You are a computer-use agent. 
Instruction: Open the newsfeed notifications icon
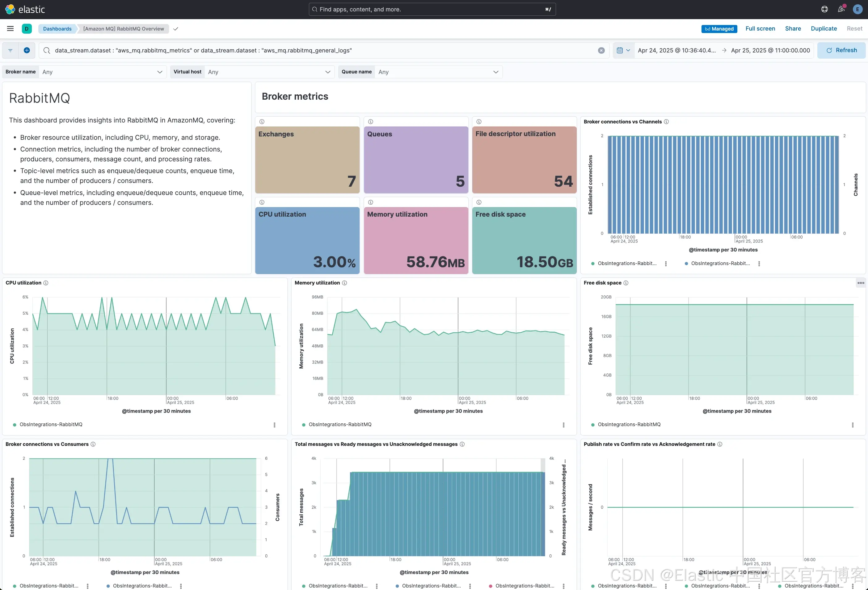coord(841,9)
